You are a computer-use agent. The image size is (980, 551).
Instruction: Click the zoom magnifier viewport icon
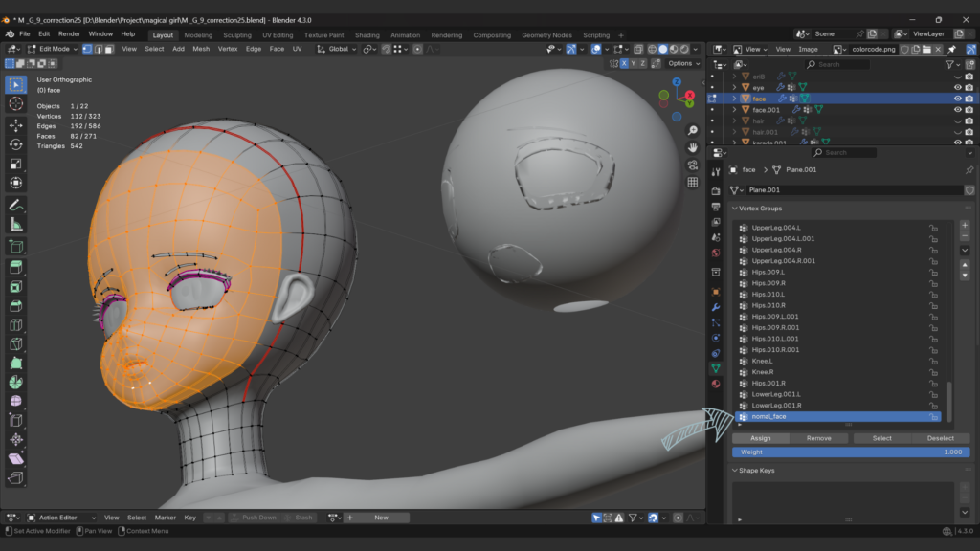(x=693, y=130)
